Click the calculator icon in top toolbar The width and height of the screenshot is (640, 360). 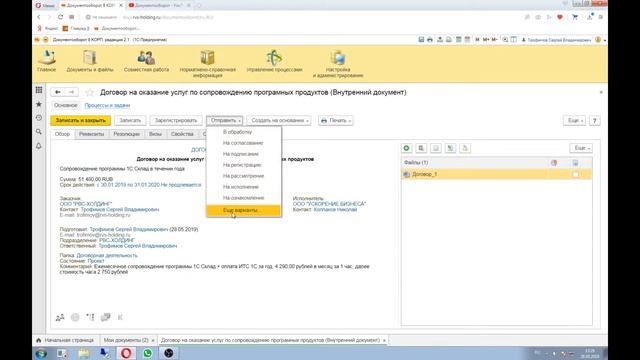[459, 40]
